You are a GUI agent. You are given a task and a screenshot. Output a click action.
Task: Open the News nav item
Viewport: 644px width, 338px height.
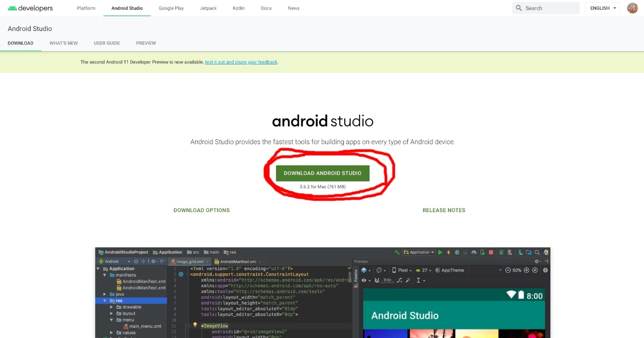294,8
